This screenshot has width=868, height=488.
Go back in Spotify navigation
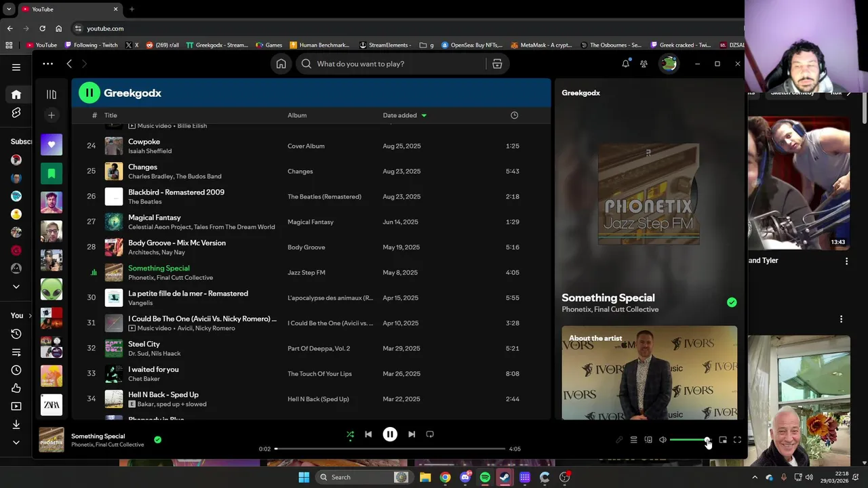tap(69, 64)
